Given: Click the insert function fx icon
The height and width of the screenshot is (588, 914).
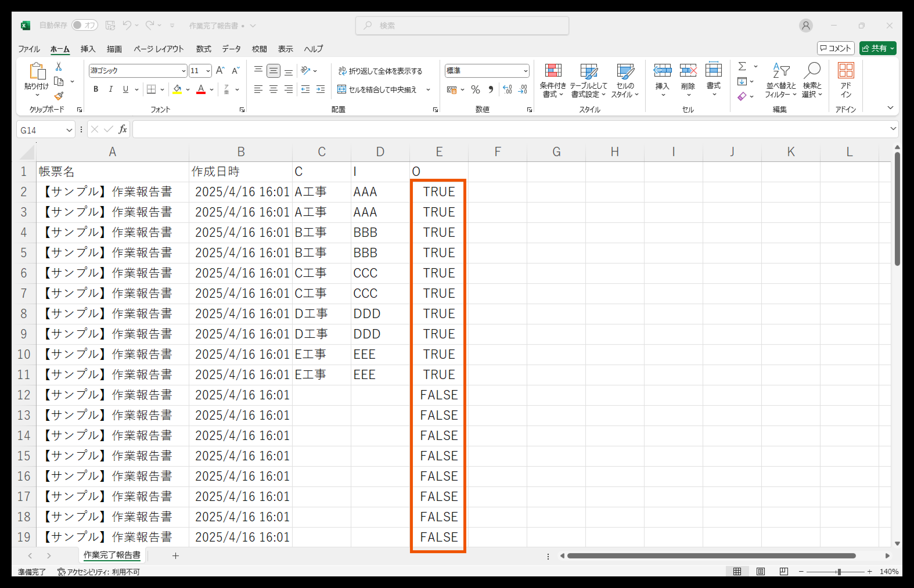Looking at the screenshot, I should tap(122, 130).
